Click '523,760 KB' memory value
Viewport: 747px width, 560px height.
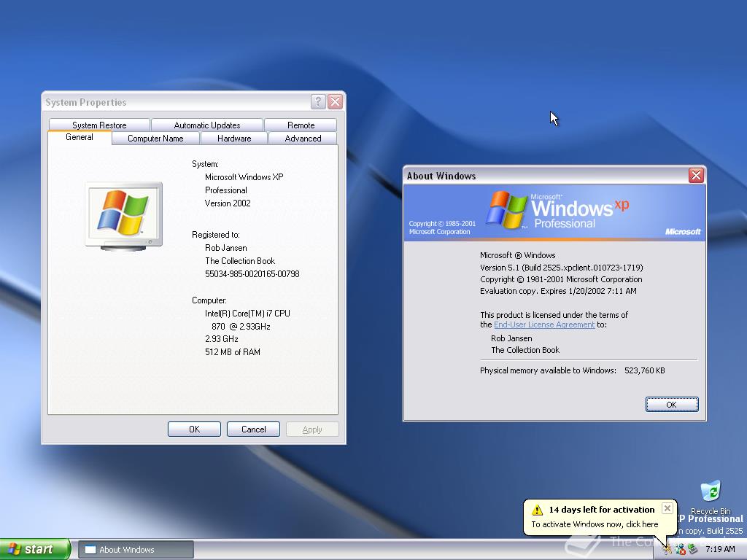(x=645, y=370)
